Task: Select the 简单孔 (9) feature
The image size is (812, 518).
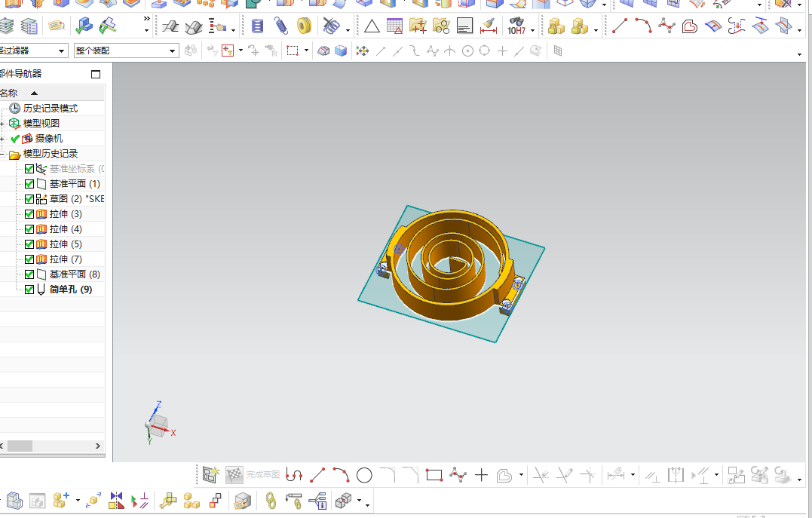Action: [x=70, y=289]
